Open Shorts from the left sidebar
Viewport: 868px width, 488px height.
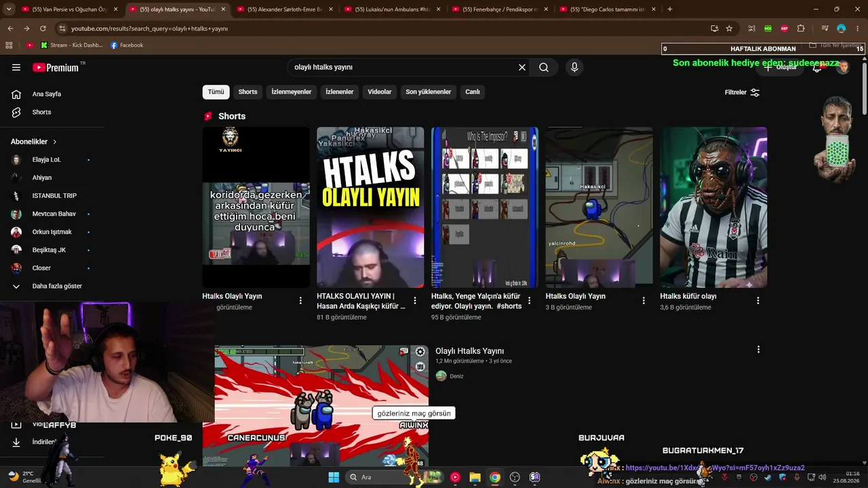pyautogui.click(x=41, y=112)
